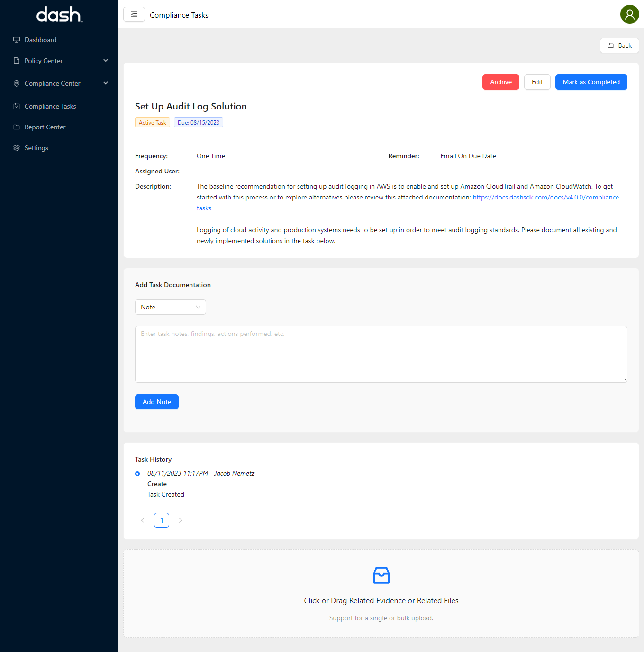
Task: Click the task notes text area
Action: click(x=381, y=354)
